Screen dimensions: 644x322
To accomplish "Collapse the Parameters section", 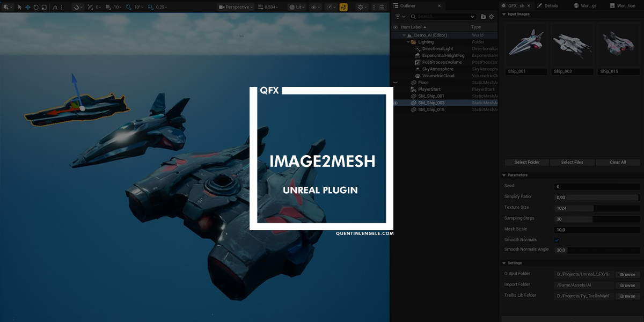I will click(x=504, y=175).
